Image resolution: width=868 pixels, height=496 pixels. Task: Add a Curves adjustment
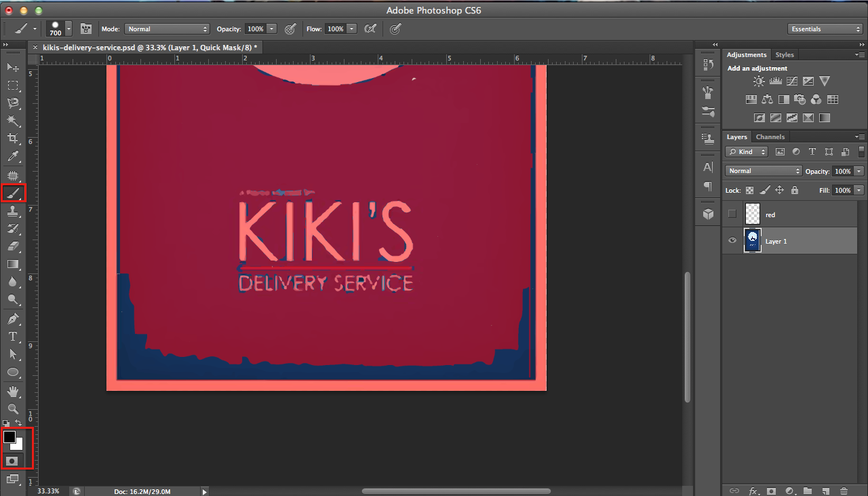[x=791, y=81]
